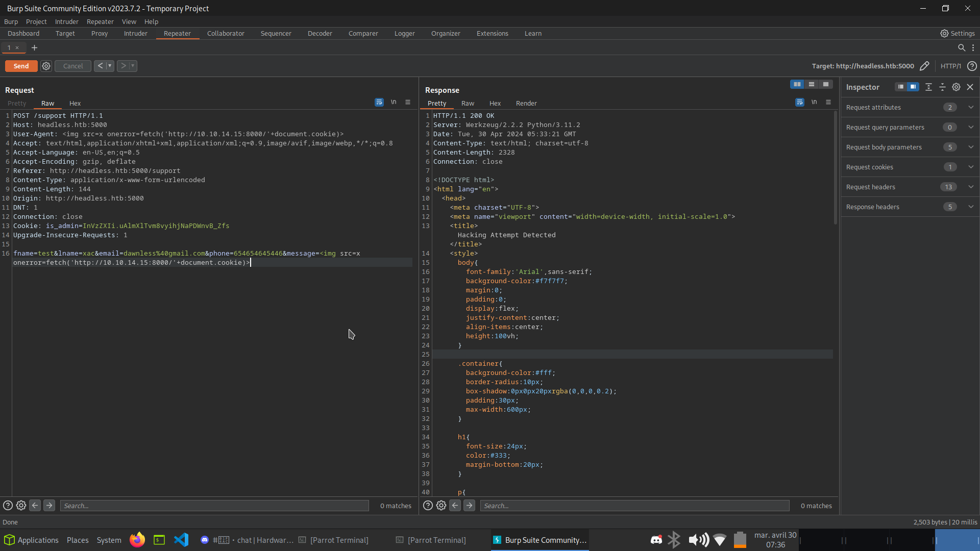Expand the Request headers section
This screenshot has height=551, width=980.
coord(971,187)
